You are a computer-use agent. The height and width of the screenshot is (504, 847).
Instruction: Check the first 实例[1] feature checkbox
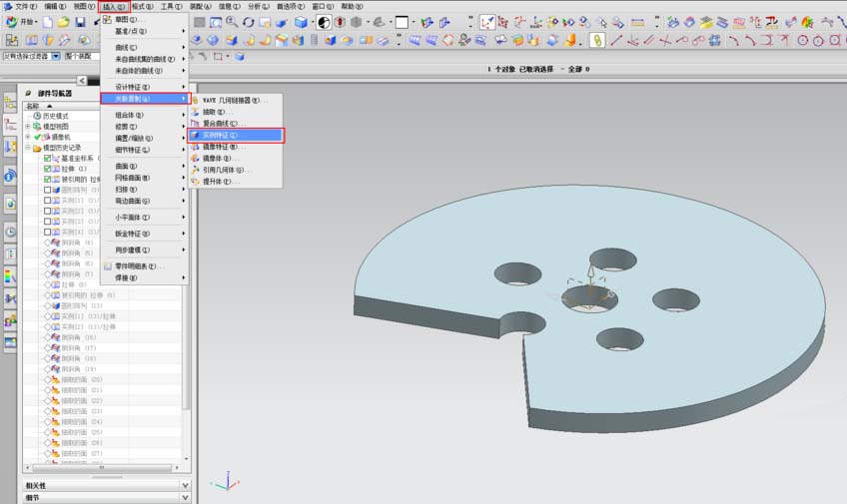tap(48, 201)
